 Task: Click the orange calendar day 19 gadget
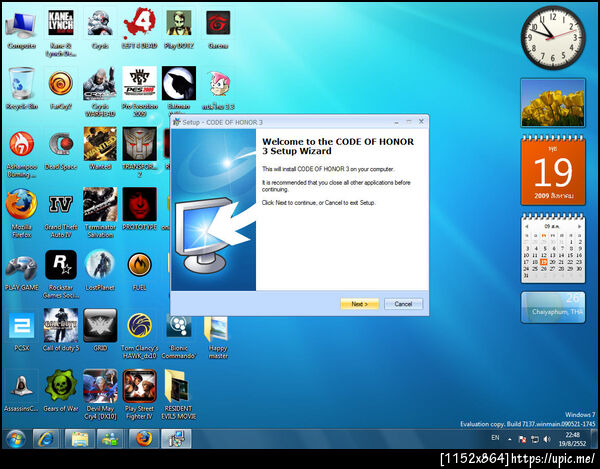coord(553,170)
